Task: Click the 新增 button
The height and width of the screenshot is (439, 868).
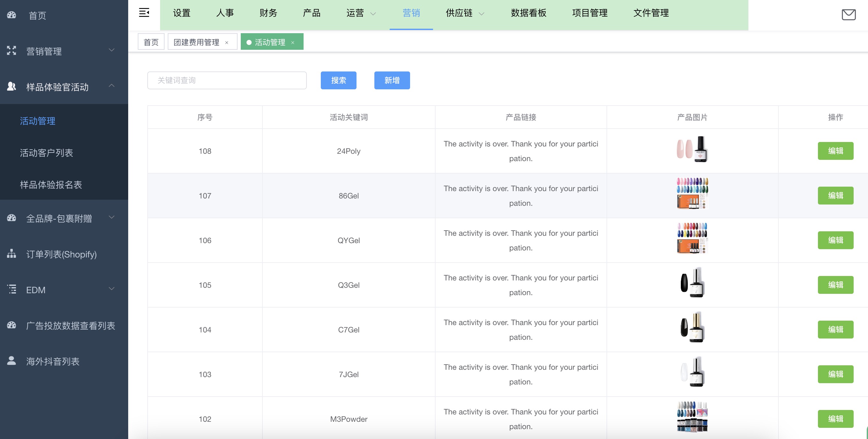Action: tap(392, 80)
